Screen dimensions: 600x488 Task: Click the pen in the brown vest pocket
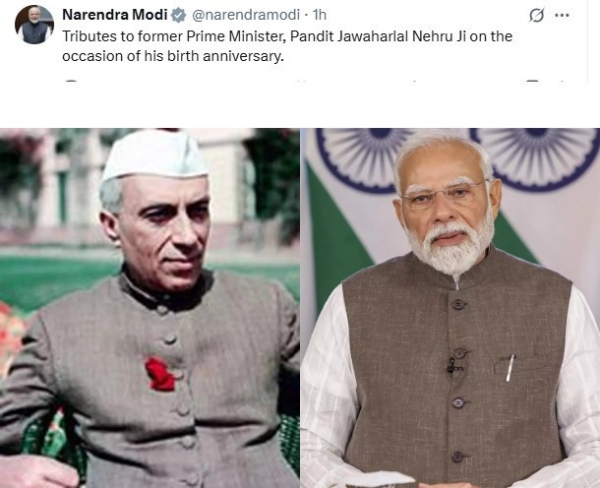coord(510,368)
